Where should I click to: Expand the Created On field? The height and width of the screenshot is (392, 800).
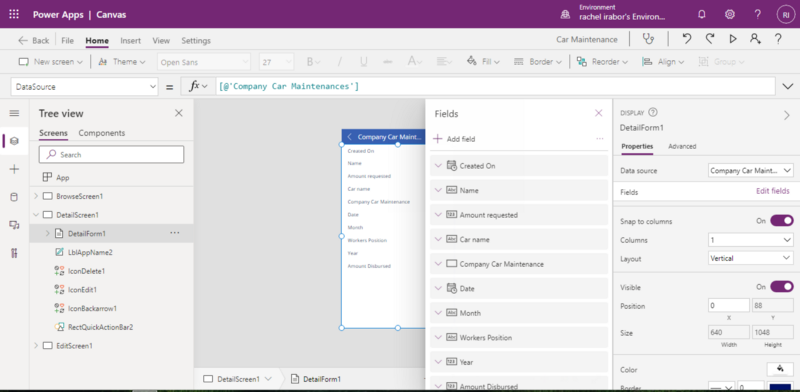(x=438, y=165)
